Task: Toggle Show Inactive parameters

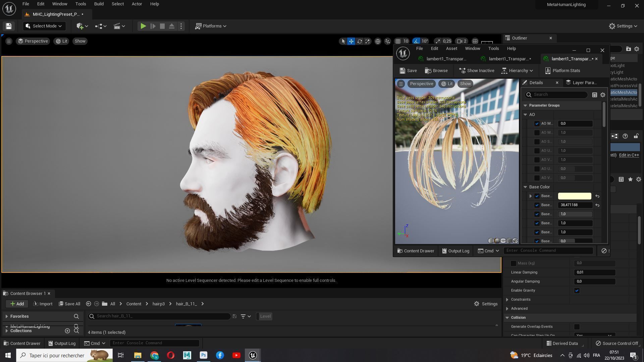Action: pyautogui.click(x=477, y=71)
